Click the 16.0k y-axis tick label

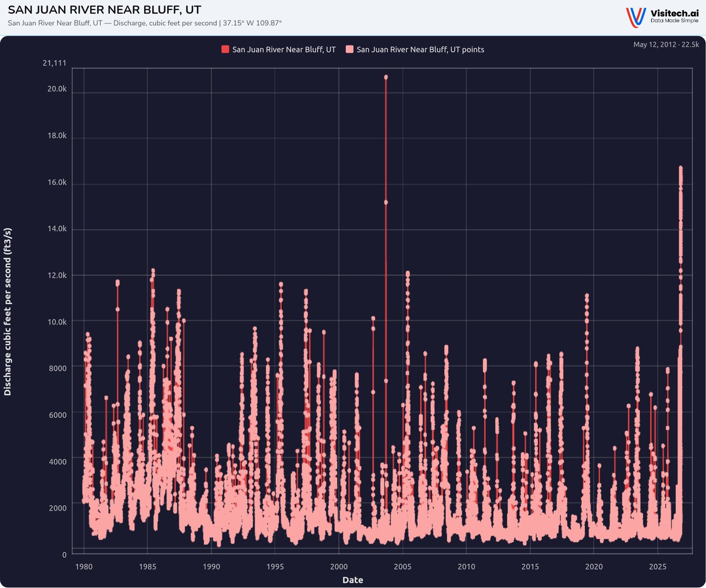[x=56, y=183]
